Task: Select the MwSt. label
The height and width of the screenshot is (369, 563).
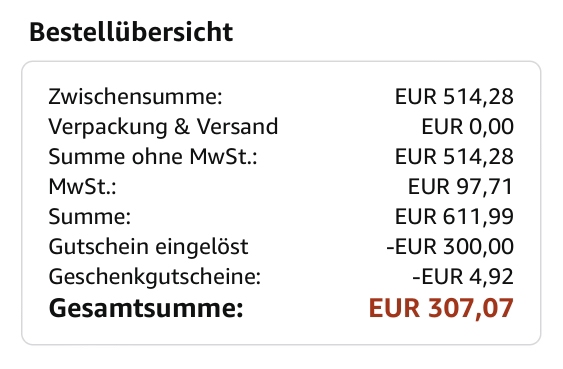Action: pyautogui.click(x=83, y=187)
